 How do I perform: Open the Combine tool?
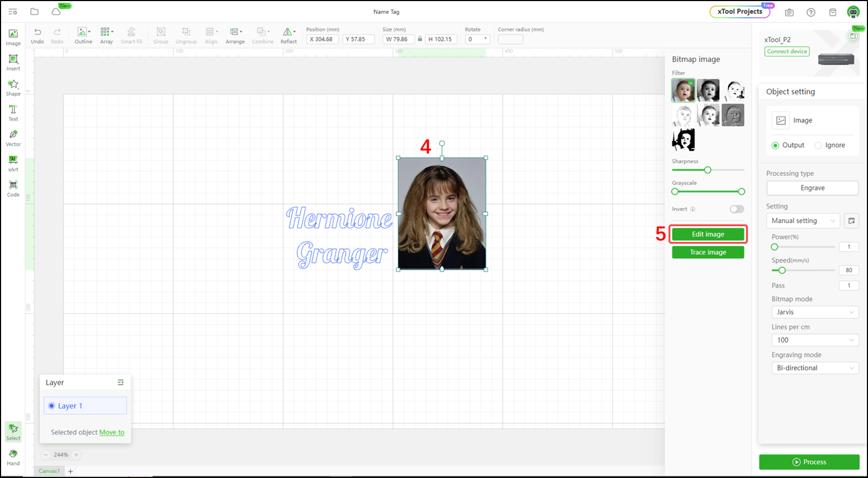(x=262, y=36)
